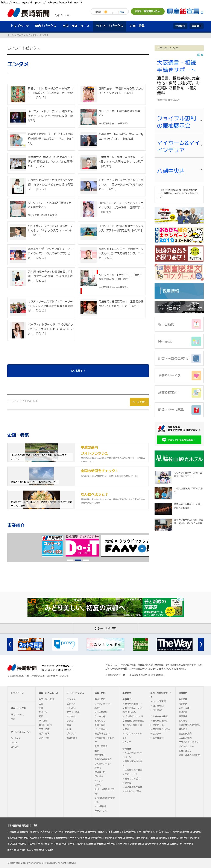
Task: Click the 47NEWS 参加社一覧 heading link
Action: coord(22,826)
